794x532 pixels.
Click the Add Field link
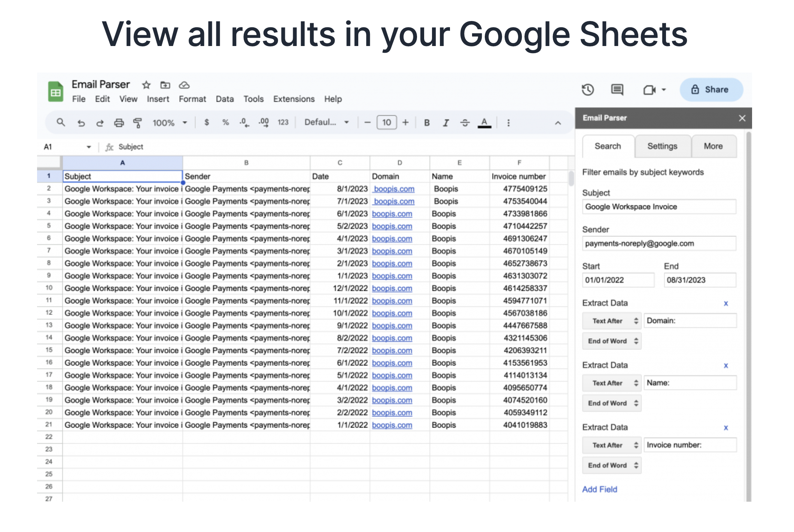point(599,489)
